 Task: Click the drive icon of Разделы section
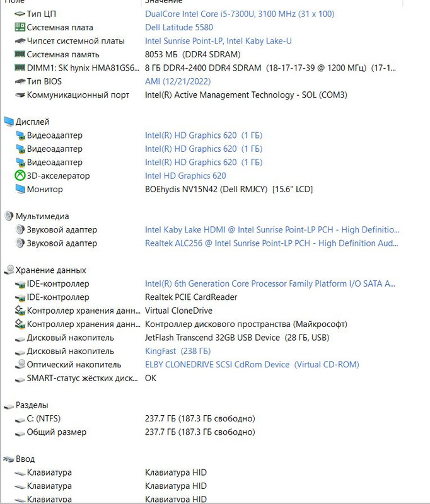click(9, 406)
